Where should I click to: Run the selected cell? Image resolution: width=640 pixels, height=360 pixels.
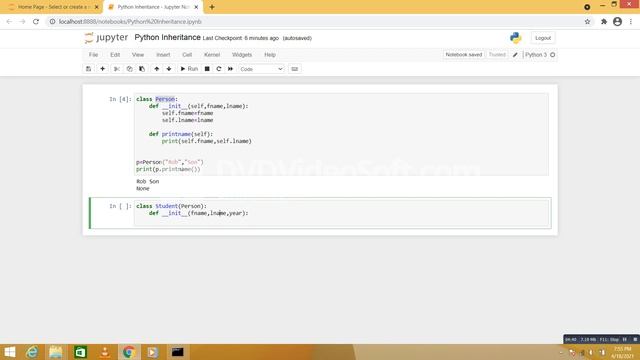pyautogui.click(x=189, y=69)
